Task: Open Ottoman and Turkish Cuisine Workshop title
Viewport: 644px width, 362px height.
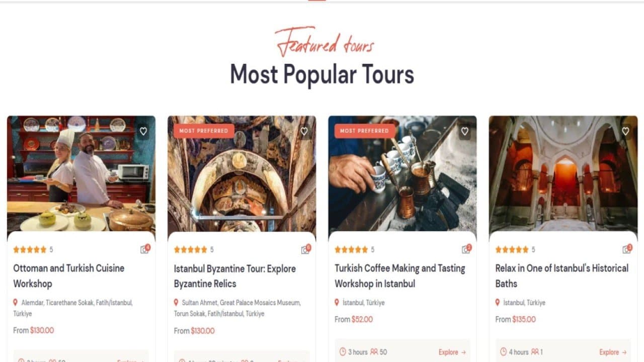Action: (68, 276)
